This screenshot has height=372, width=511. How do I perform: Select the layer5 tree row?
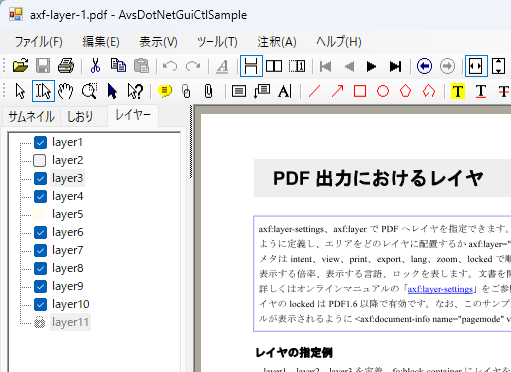(x=67, y=214)
